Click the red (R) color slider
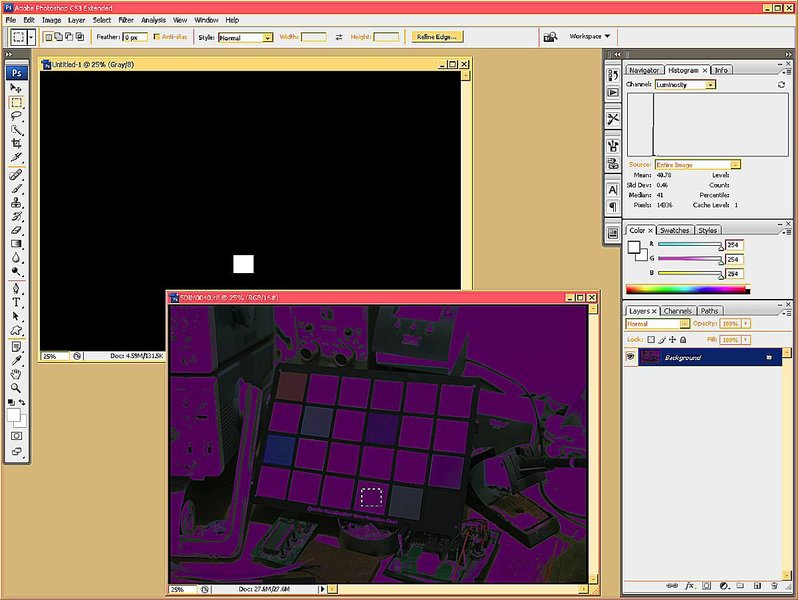Viewport: 798px width, 600px height. tap(688, 245)
